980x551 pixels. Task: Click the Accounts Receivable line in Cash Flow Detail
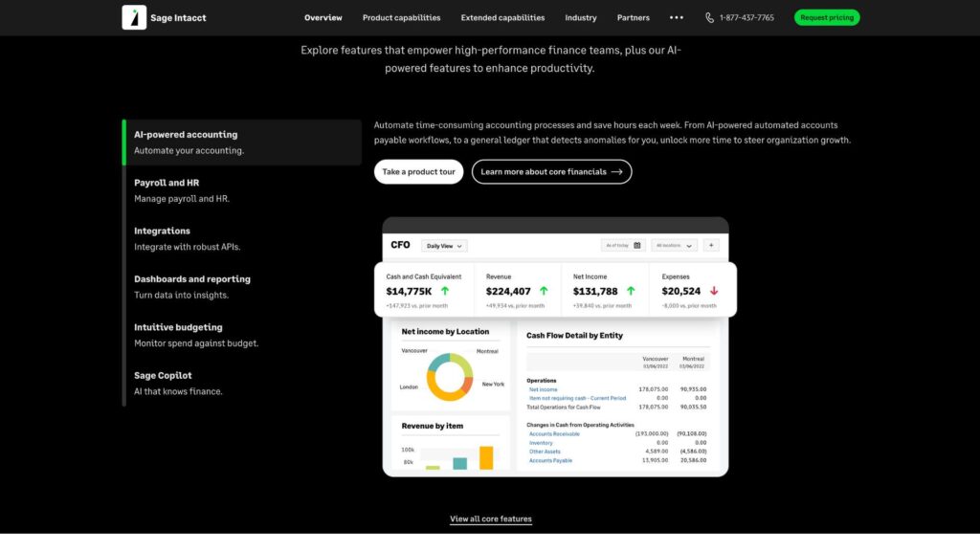pos(553,432)
